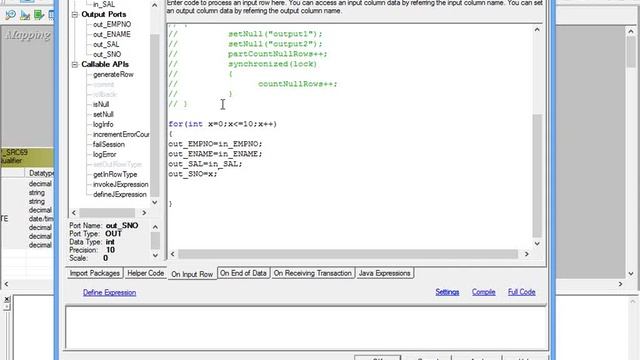Select the invokeJExpression API
The image size is (640, 360).
point(120,184)
